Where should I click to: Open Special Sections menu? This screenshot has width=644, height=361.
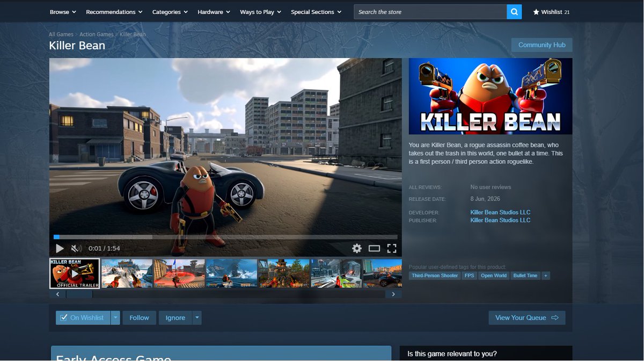pos(316,12)
